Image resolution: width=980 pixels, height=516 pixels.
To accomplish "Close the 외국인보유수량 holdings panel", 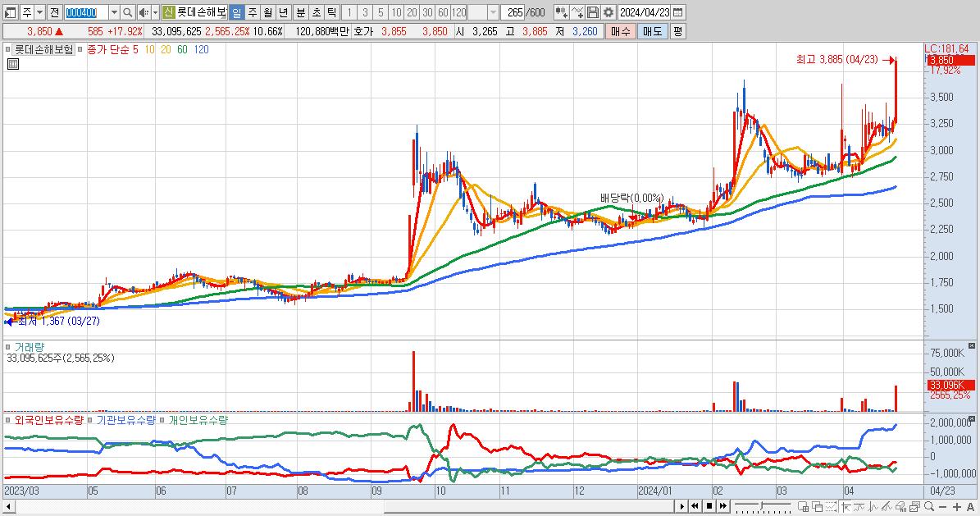I will 971,419.
